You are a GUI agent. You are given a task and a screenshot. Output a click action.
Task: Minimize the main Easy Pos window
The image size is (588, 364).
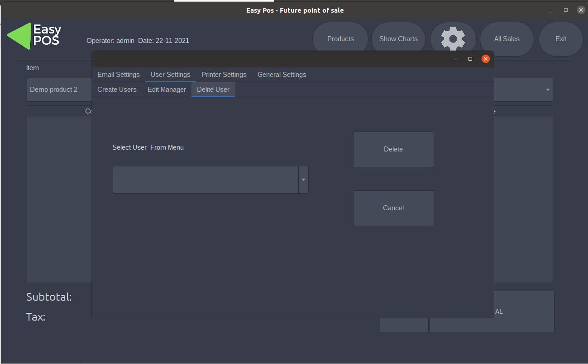[550, 10]
